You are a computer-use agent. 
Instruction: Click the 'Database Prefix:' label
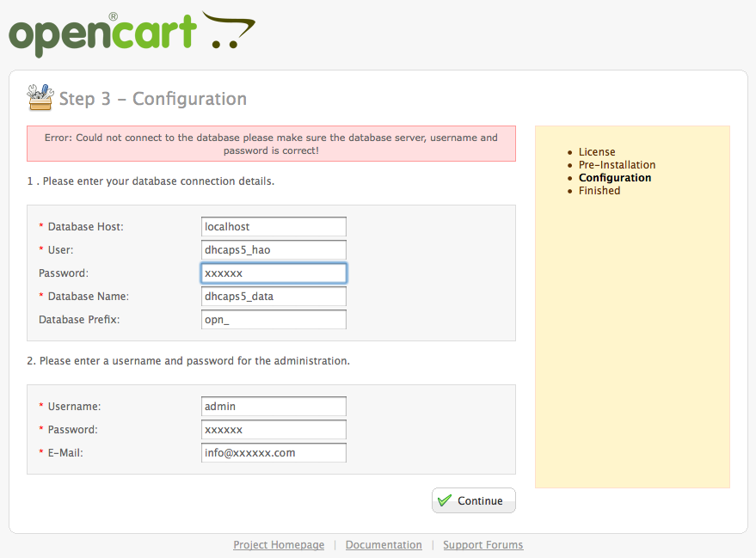79,320
